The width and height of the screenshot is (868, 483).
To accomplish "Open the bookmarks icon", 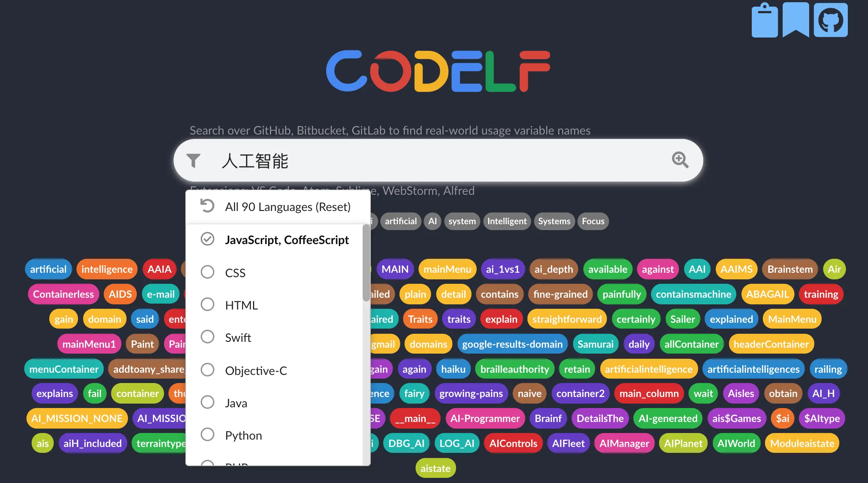I will [796, 20].
